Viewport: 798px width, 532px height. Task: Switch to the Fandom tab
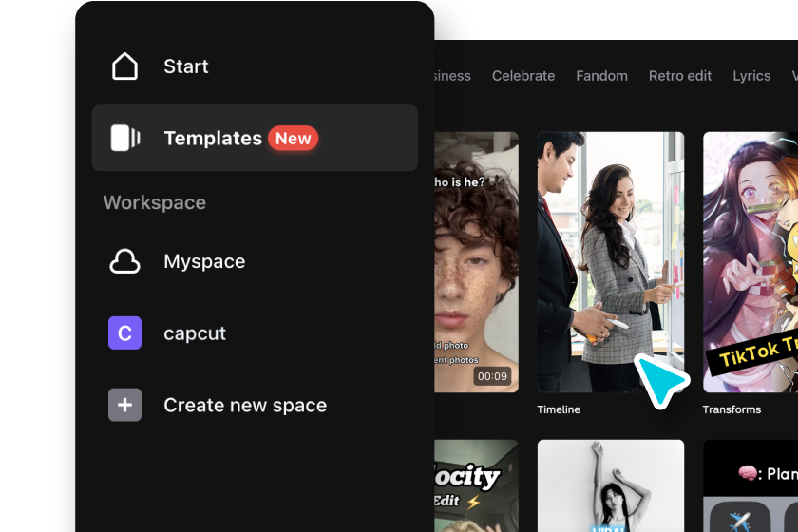(x=601, y=76)
